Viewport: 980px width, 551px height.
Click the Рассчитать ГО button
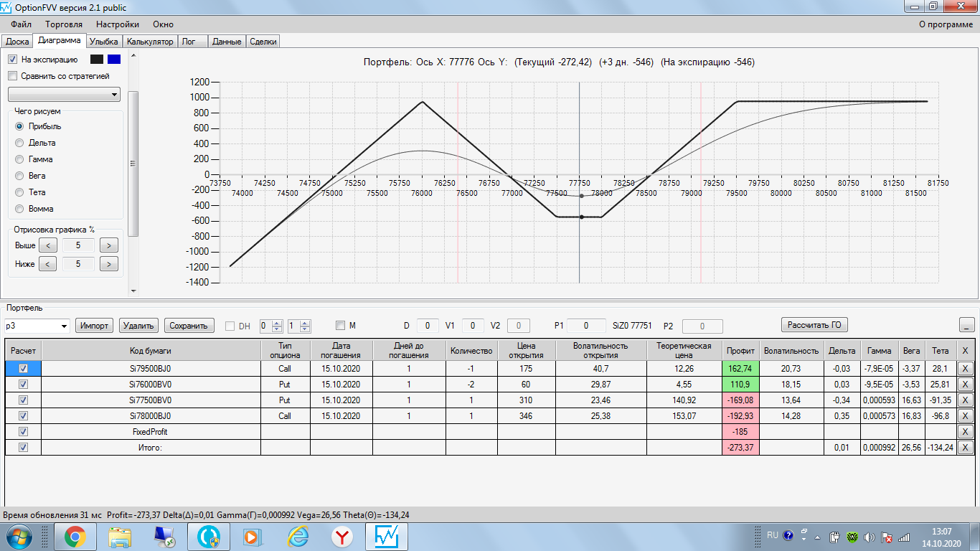pos(814,325)
